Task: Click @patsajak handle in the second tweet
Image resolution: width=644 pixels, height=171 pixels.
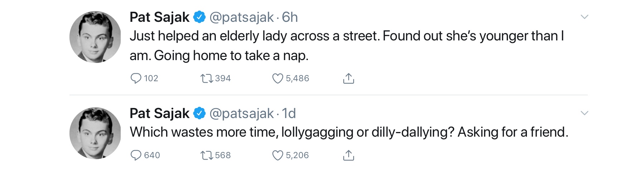Action: click(x=241, y=113)
